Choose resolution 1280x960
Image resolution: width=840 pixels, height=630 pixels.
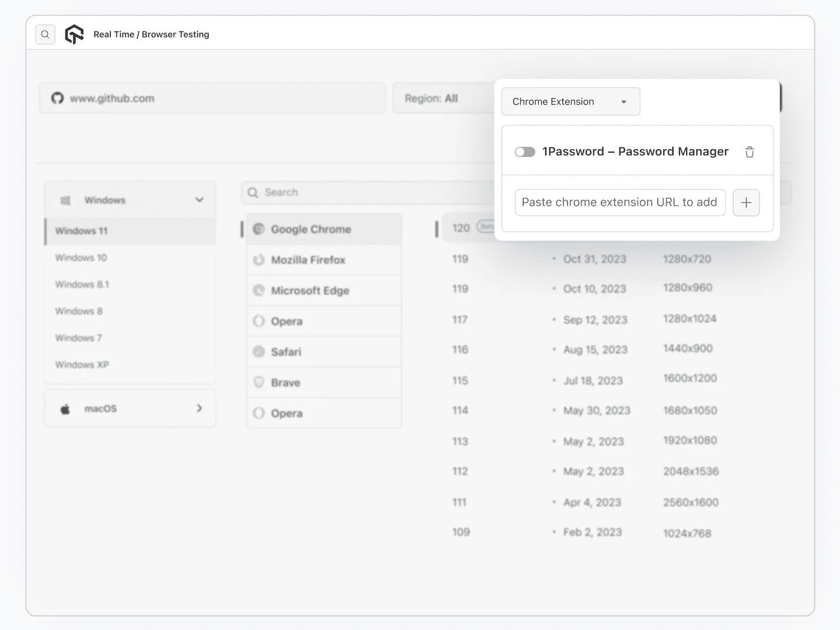[x=688, y=288]
